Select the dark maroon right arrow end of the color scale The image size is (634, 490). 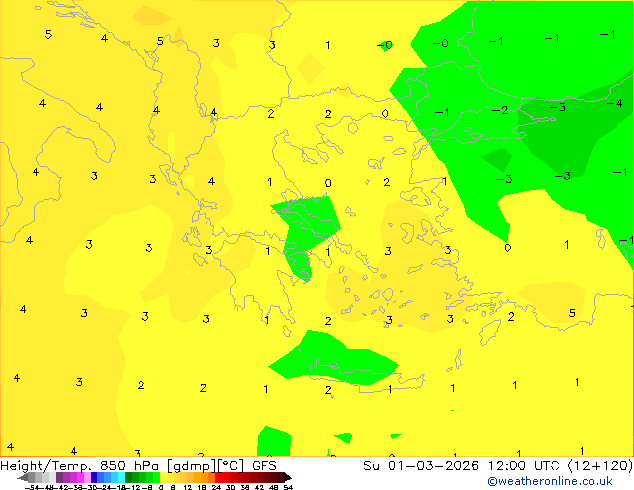coord(288,478)
